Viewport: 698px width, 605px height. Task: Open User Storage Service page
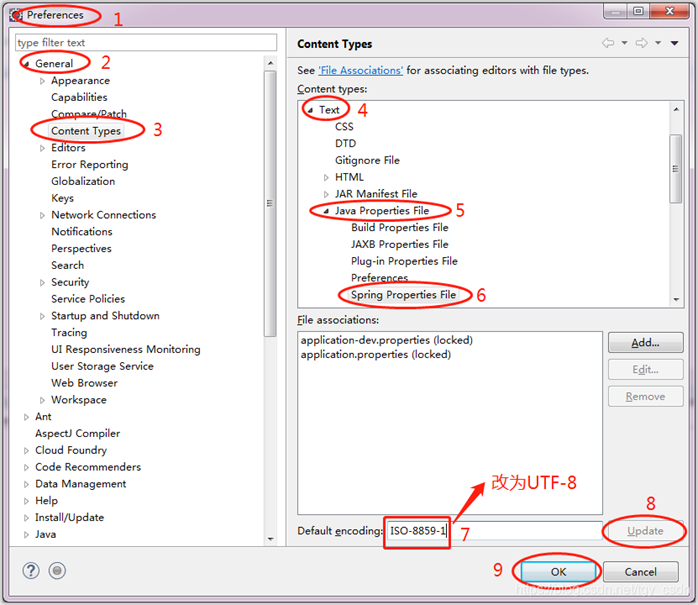coord(102,366)
